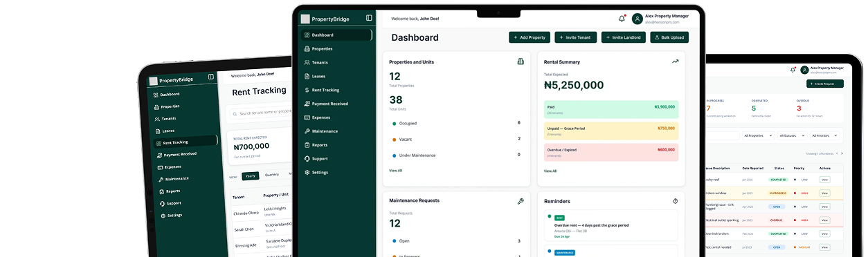
Task: Click the Vacant units row
Action: point(456,139)
